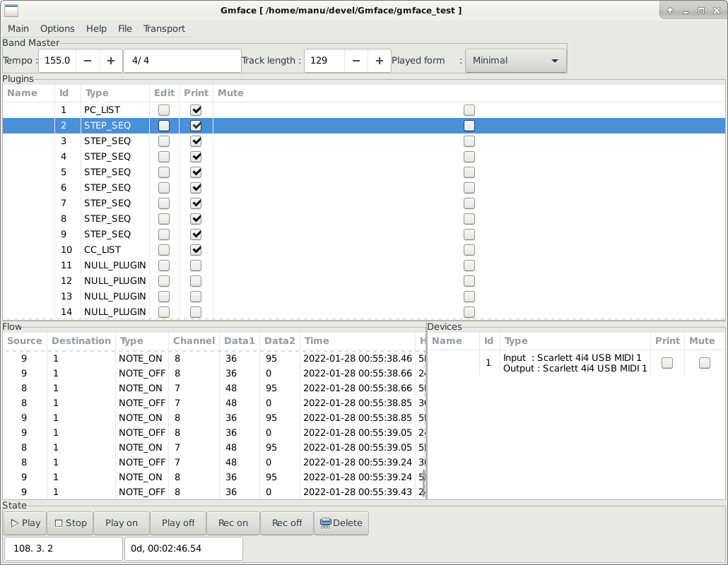
Task: Enable Print for NULL_PLUGIN 11
Action: coord(196,266)
